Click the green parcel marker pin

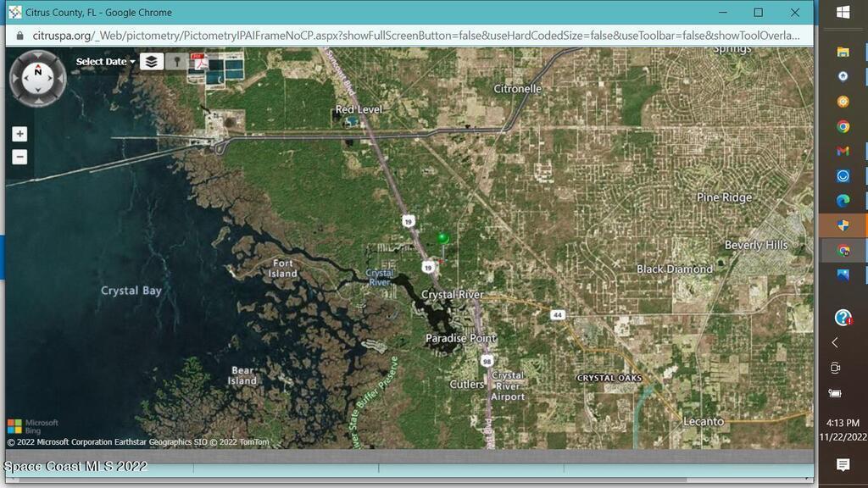click(x=442, y=238)
